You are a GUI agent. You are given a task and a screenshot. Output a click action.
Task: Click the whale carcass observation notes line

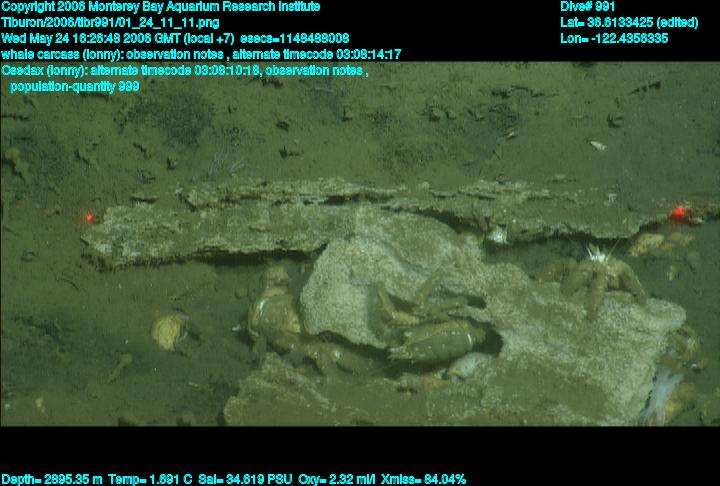tap(201, 54)
